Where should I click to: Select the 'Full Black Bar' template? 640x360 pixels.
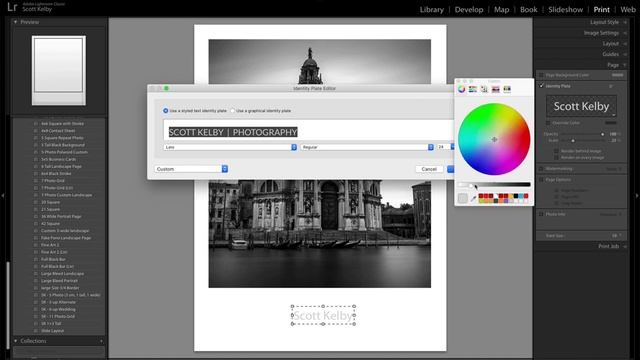click(x=53, y=259)
